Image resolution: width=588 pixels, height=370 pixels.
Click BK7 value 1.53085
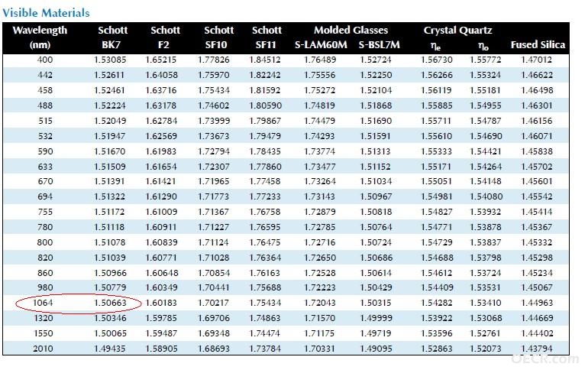click(x=110, y=60)
